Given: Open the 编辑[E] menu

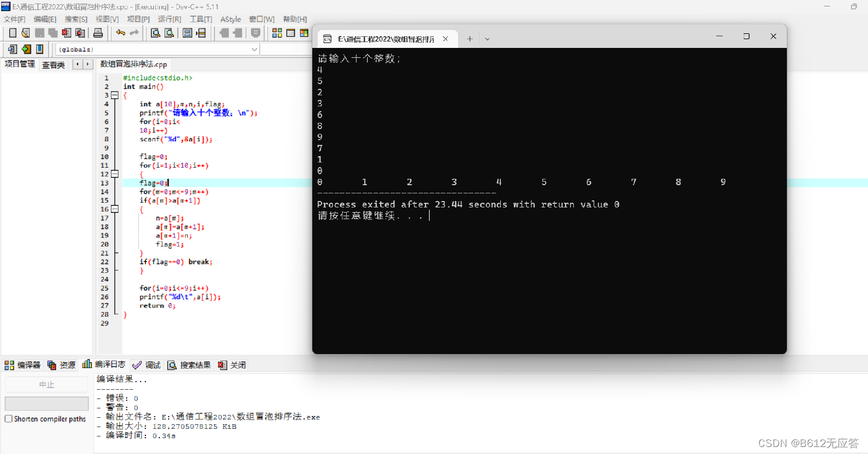Looking at the screenshot, I should [x=45, y=19].
